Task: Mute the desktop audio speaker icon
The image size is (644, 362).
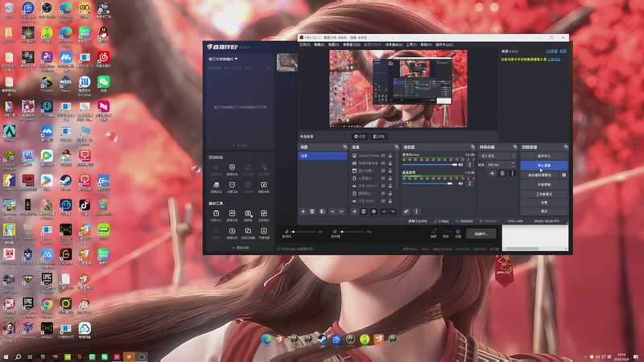Action: (462, 183)
